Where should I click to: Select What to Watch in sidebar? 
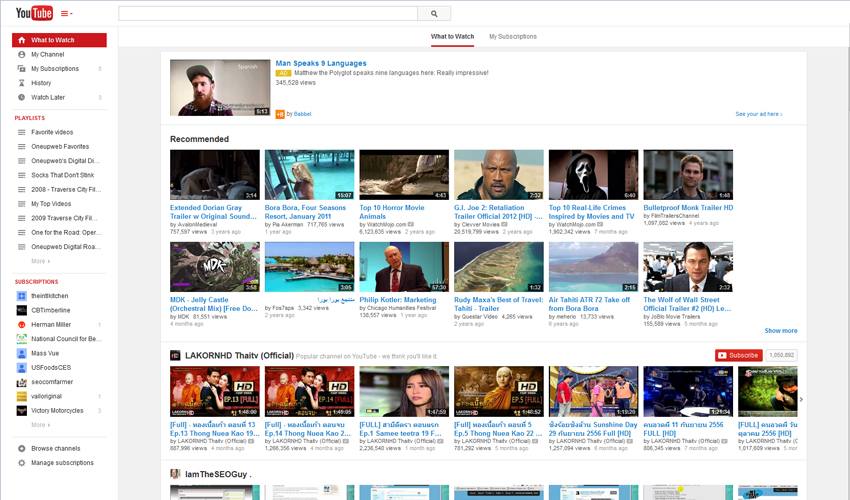59,40
